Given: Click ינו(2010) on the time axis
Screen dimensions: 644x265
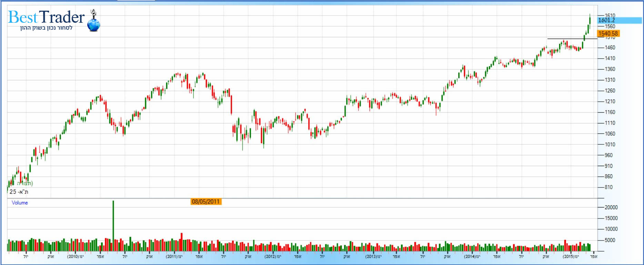Looking at the screenshot, I should click(x=76, y=257).
